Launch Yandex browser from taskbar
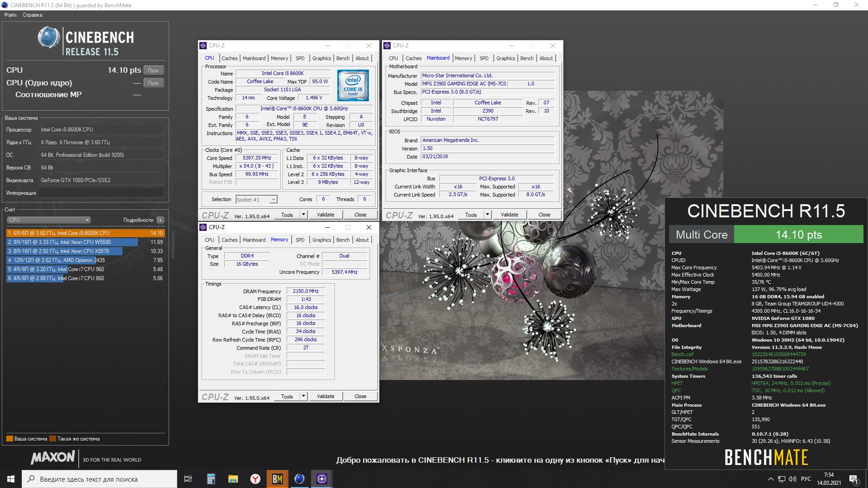This screenshot has width=868, height=488. (255, 479)
